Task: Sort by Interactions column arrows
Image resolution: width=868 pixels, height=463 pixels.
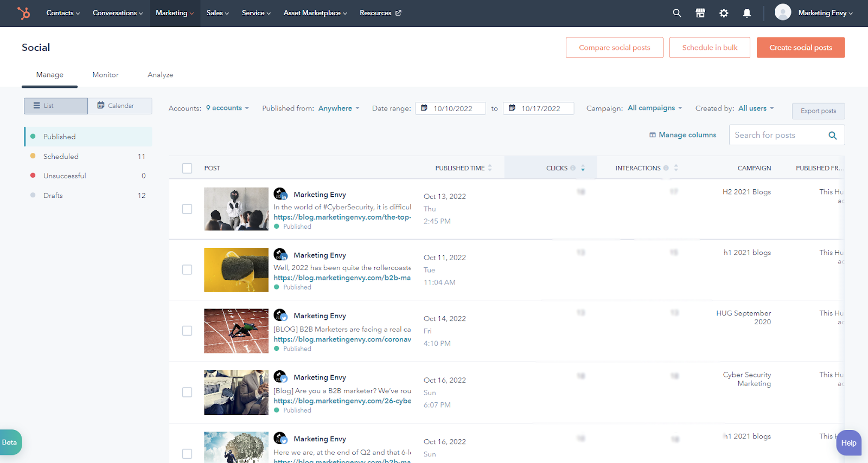Action: (x=676, y=168)
